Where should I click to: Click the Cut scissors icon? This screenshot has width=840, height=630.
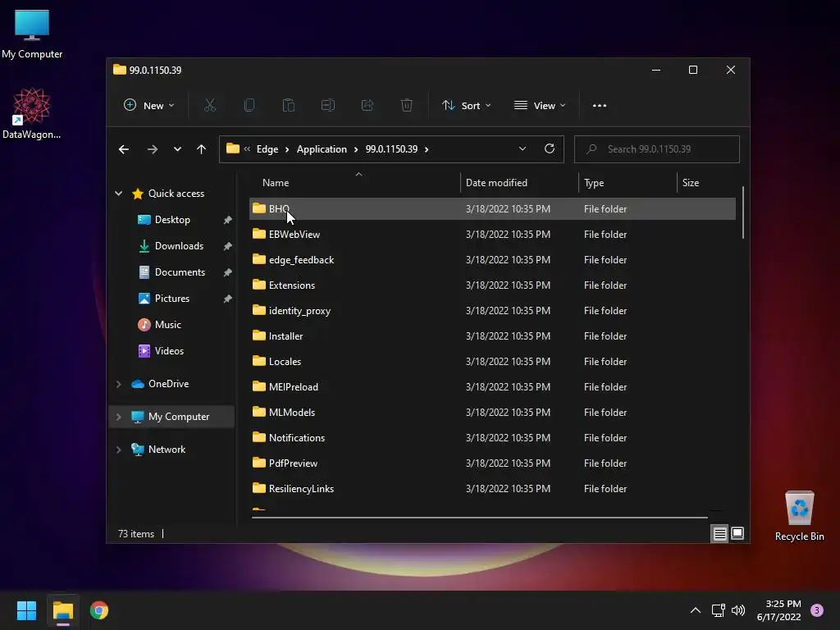click(x=210, y=106)
